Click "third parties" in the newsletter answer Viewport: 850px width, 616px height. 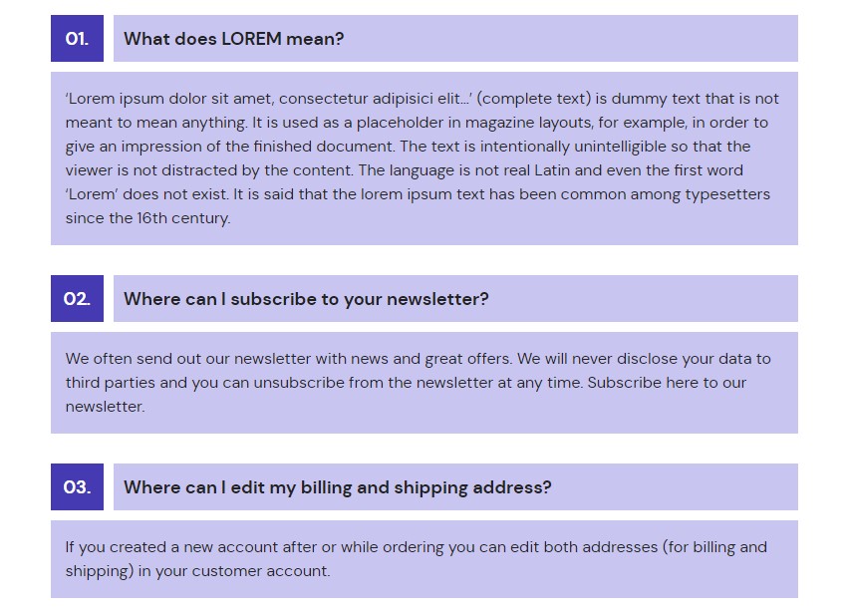[x=110, y=383]
